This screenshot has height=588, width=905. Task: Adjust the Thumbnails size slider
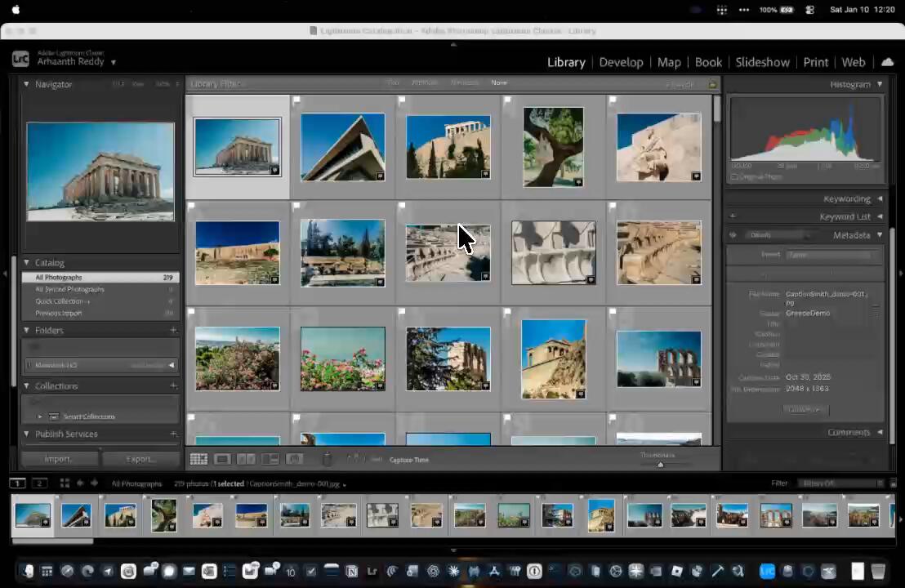coord(660,465)
